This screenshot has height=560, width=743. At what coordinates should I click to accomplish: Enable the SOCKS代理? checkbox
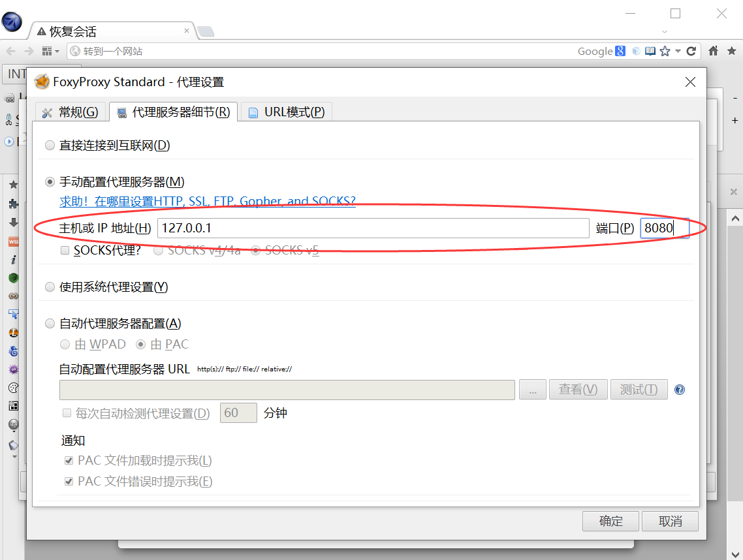point(65,250)
